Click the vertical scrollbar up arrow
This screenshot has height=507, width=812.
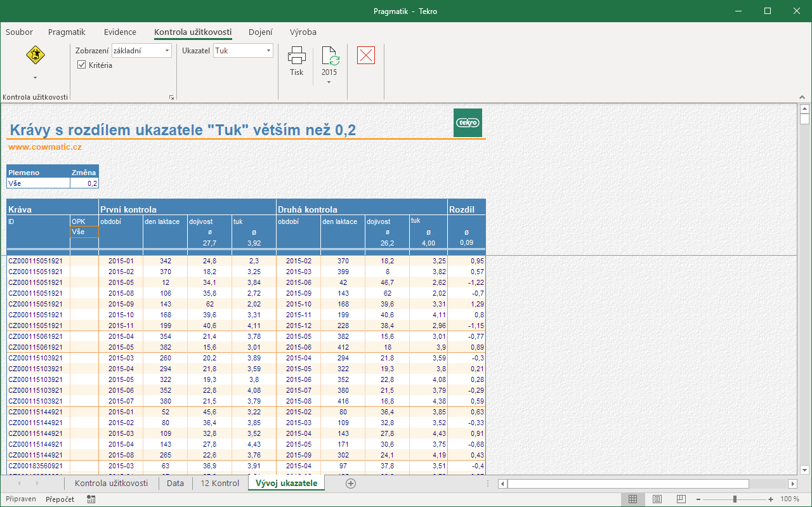coord(804,109)
